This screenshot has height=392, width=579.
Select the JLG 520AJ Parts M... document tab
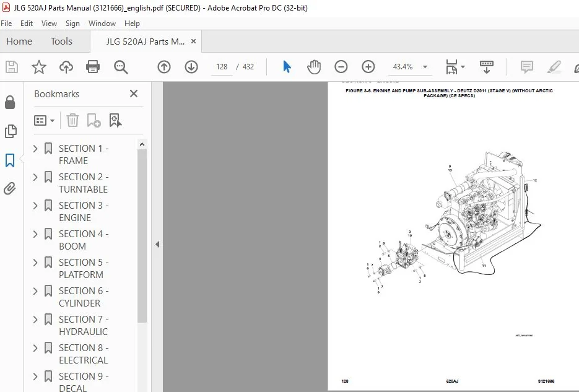(146, 41)
